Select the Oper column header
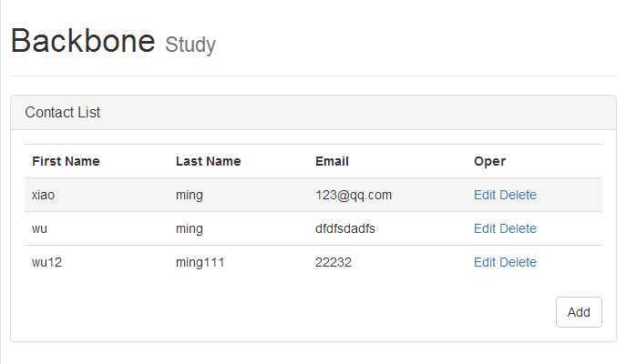 point(490,161)
